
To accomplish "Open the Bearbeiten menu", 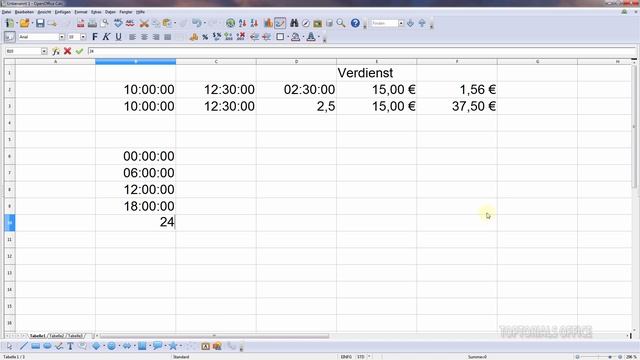I will pos(24,12).
